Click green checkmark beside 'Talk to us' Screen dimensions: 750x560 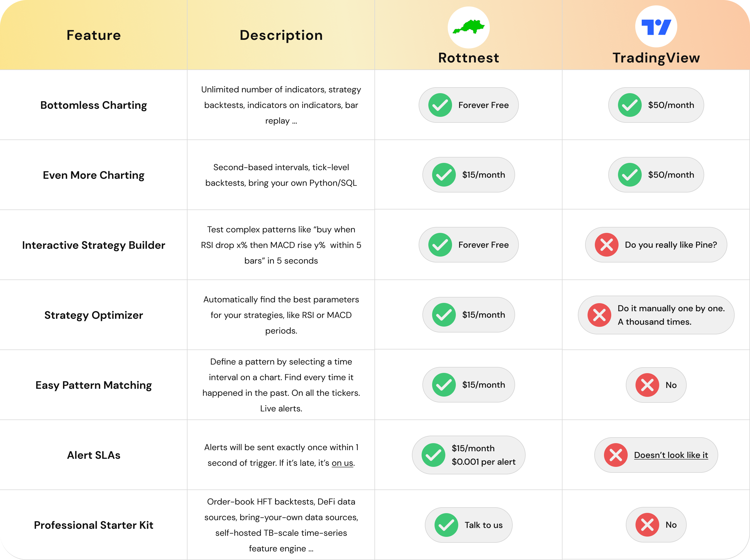tap(446, 525)
